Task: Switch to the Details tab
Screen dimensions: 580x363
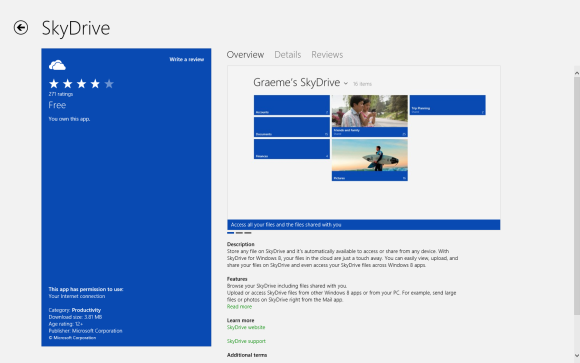Action: pos(287,55)
